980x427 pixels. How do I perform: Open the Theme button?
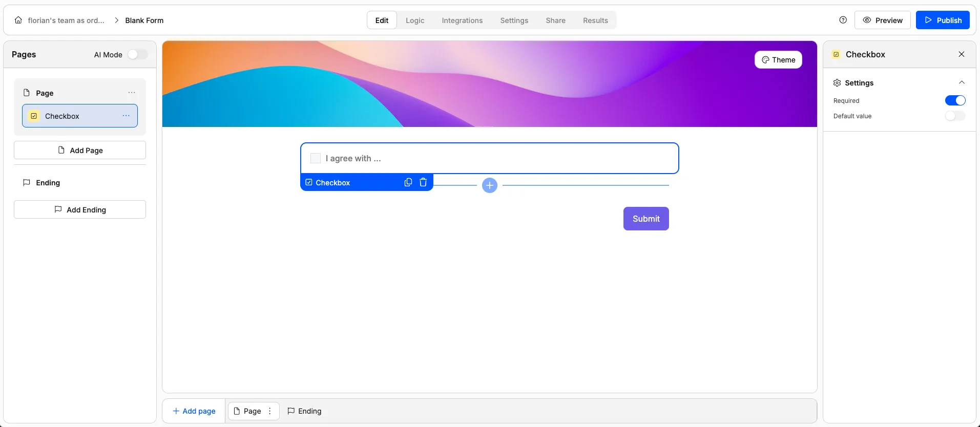(x=778, y=60)
